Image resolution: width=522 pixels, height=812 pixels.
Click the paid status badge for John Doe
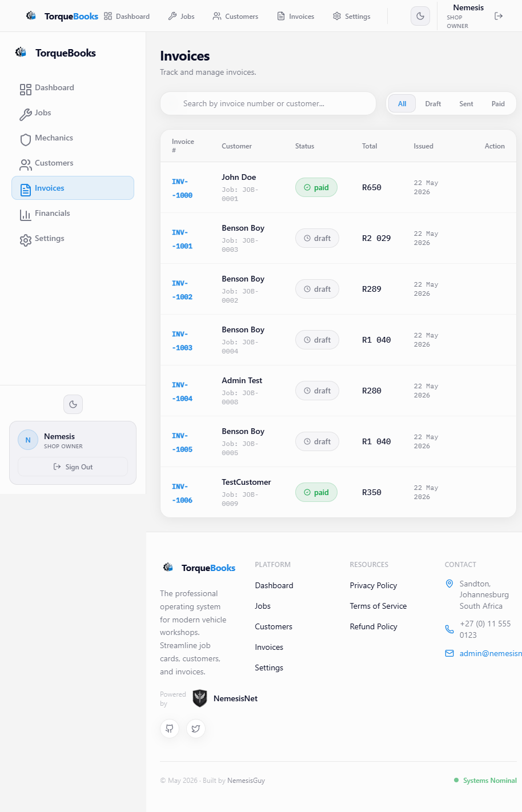pyautogui.click(x=316, y=187)
